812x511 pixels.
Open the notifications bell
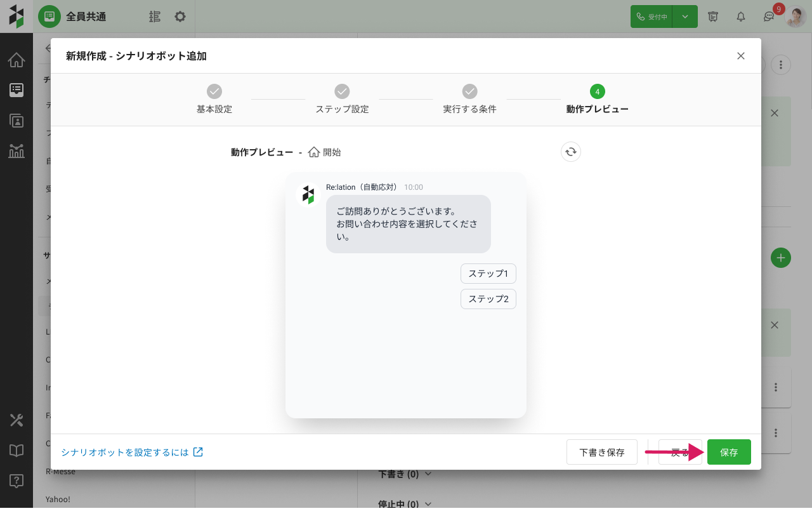tap(740, 17)
